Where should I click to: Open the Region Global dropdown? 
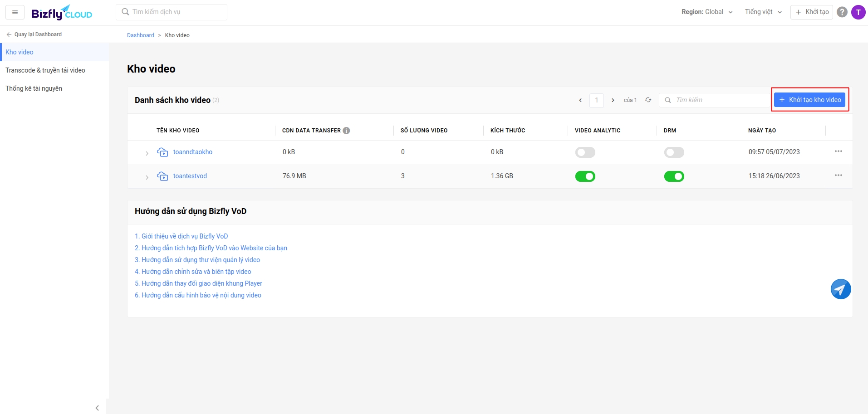(707, 12)
